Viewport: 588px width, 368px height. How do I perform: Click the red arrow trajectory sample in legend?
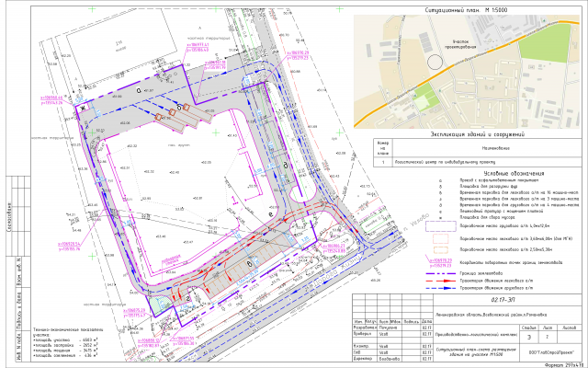tap(441, 281)
